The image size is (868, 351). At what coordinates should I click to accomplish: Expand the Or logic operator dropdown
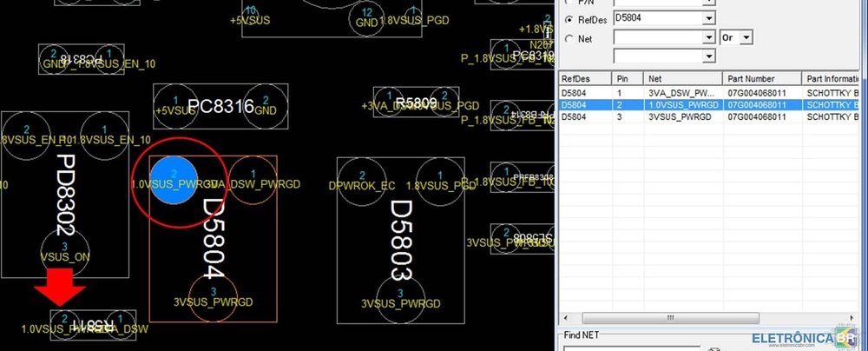point(745,38)
